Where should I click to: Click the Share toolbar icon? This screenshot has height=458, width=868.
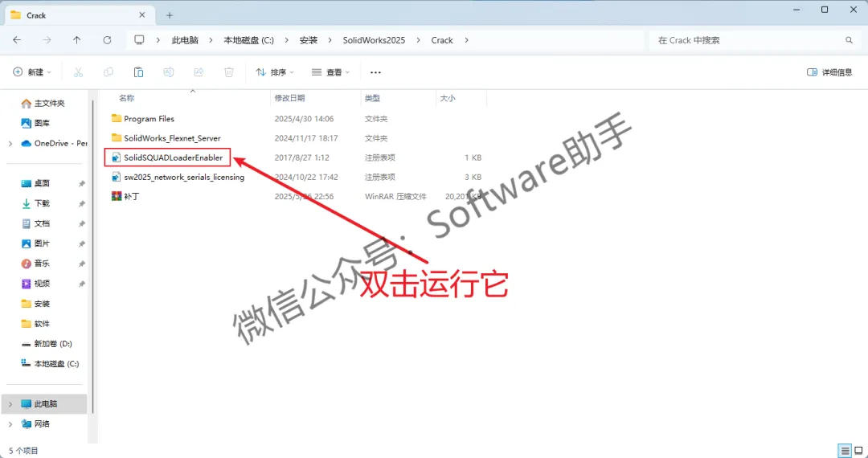pyautogui.click(x=199, y=72)
